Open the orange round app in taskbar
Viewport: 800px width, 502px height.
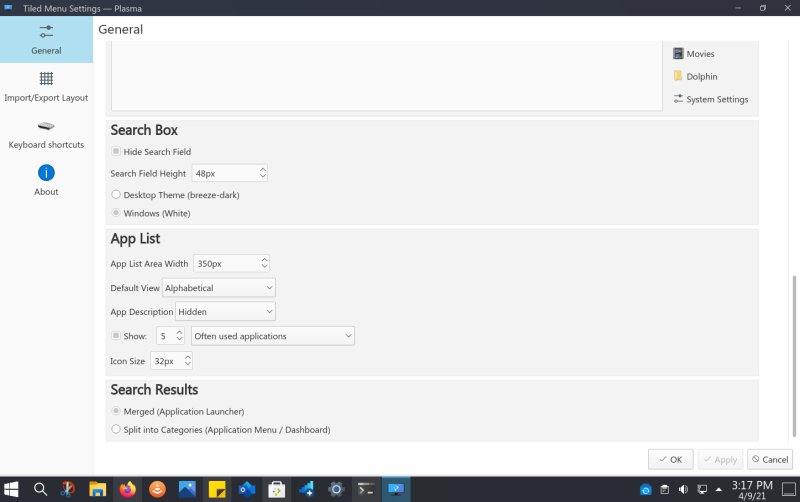tap(157, 489)
